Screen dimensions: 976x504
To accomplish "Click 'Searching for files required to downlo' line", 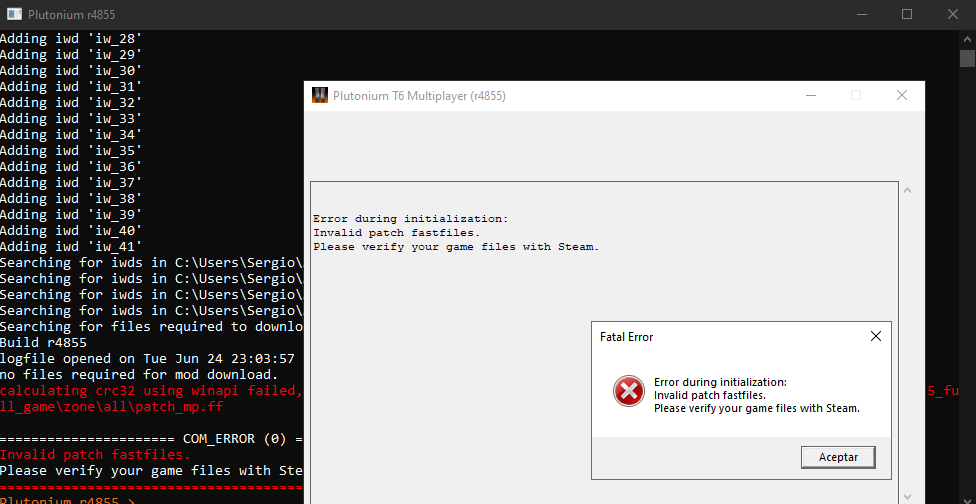I will click(x=151, y=326).
